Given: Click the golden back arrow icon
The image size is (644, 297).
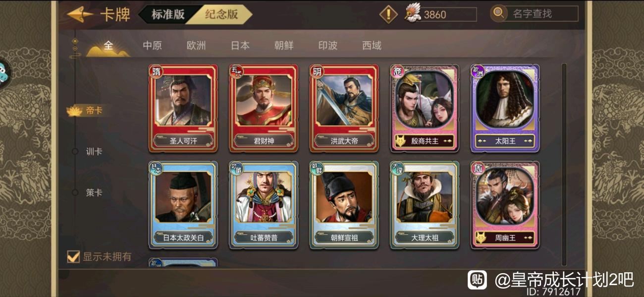Looking at the screenshot, I should point(80,14).
